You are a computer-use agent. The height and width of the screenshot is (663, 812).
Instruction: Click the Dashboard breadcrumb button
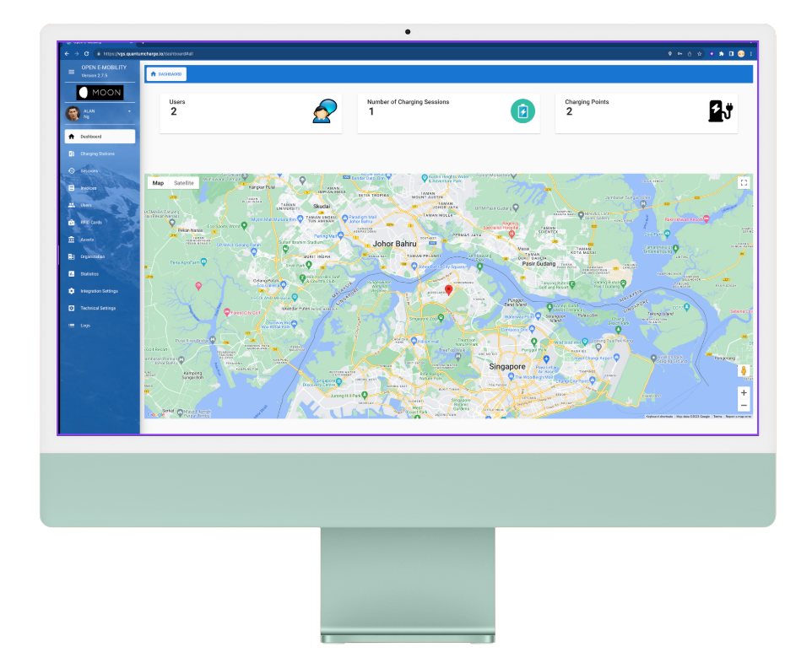166,74
